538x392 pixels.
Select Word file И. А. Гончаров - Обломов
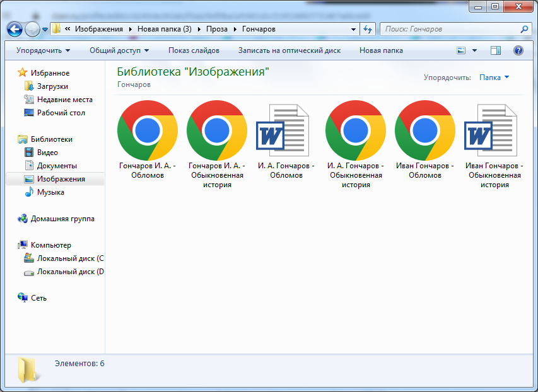[x=286, y=141]
